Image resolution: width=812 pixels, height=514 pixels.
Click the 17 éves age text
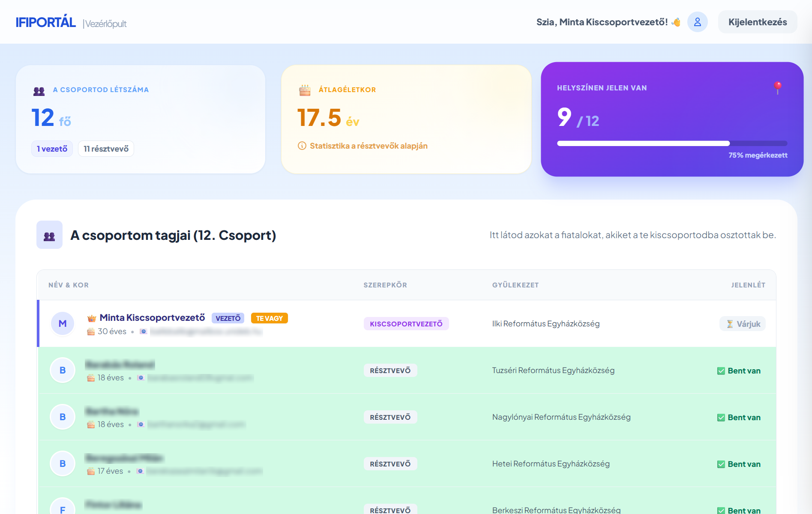110,471
